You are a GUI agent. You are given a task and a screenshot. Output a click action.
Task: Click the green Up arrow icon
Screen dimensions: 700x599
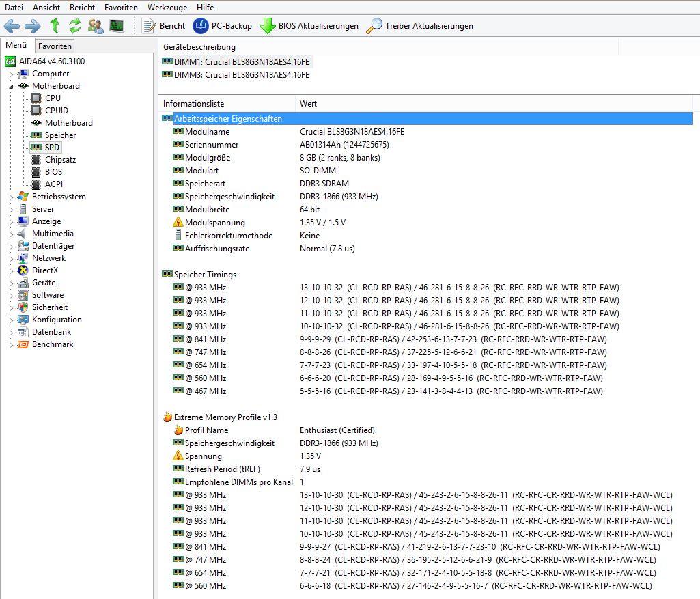tap(55, 26)
